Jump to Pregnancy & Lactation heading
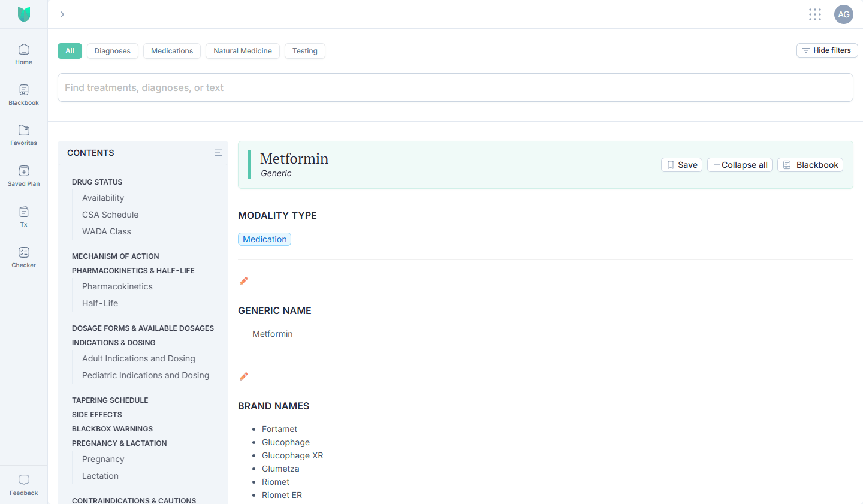Screen dimensions: 863x504 tap(119, 443)
